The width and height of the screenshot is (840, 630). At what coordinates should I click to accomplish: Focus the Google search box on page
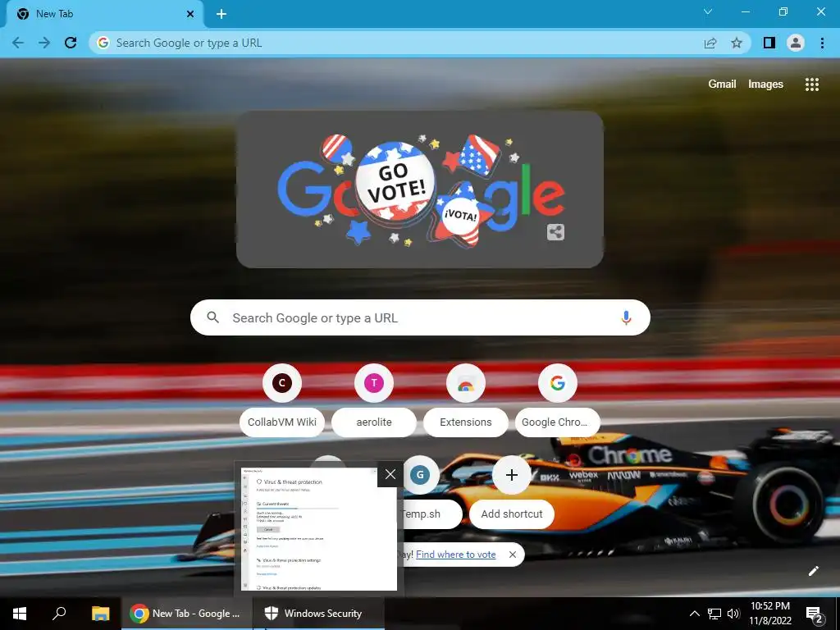click(420, 317)
